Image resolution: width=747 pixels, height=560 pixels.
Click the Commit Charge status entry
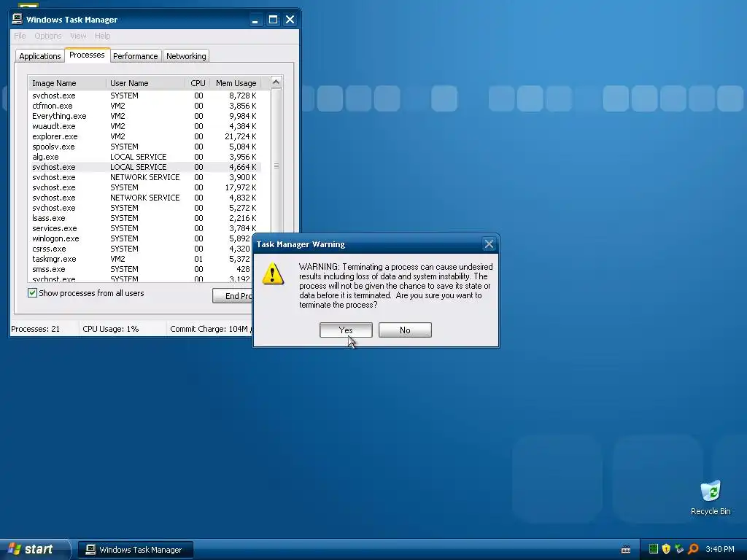coord(211,329)
